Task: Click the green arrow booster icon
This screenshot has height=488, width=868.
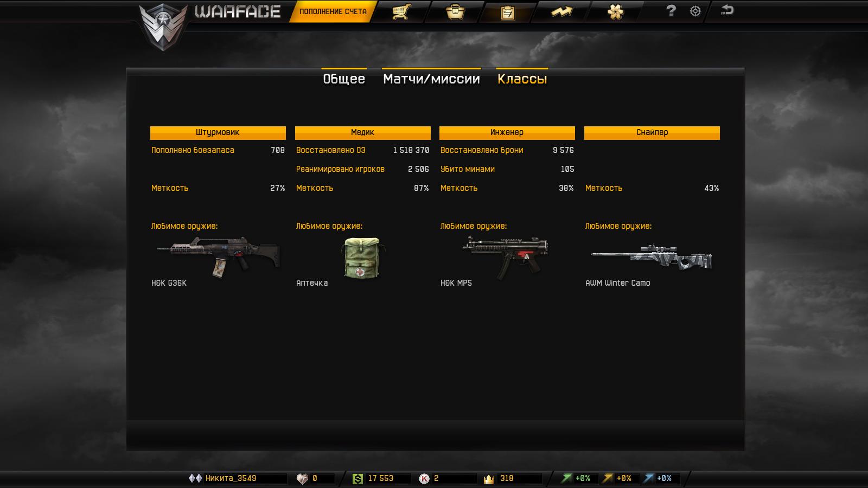Action: (x=566, y=478)
